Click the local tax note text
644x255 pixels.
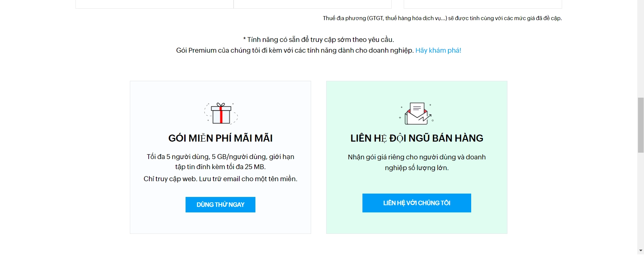(442, 18)
